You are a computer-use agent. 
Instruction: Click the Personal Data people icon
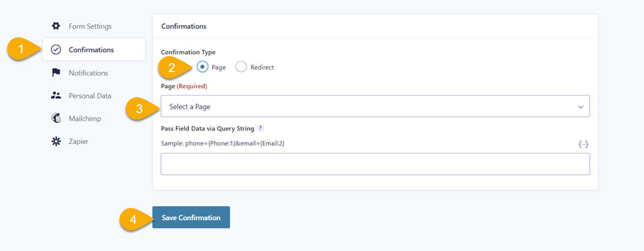tap(56, 96)
